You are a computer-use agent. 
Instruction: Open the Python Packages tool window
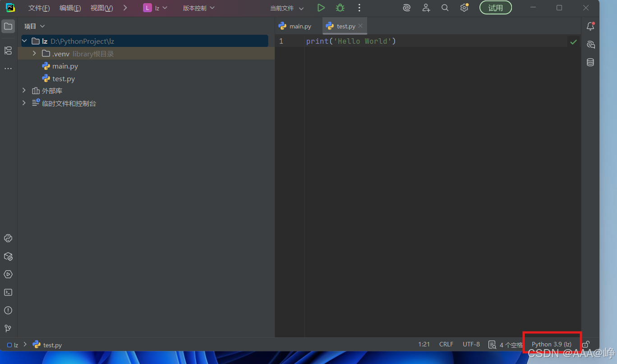pyautogui.click(x=8, y=256)
